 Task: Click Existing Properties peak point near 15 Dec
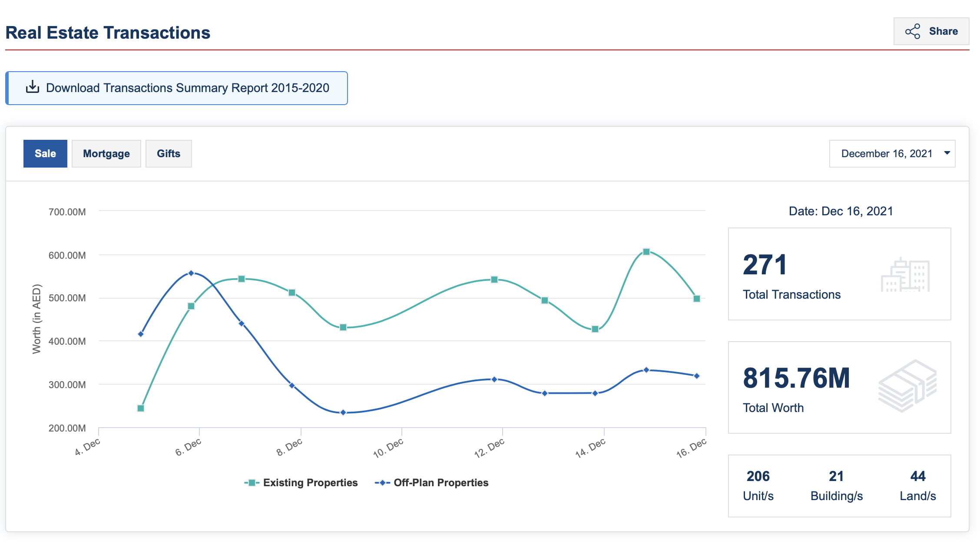coord(646,252)
